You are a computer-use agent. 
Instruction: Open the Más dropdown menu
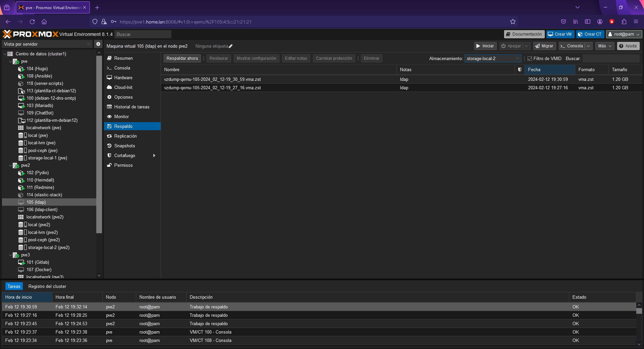605,46
